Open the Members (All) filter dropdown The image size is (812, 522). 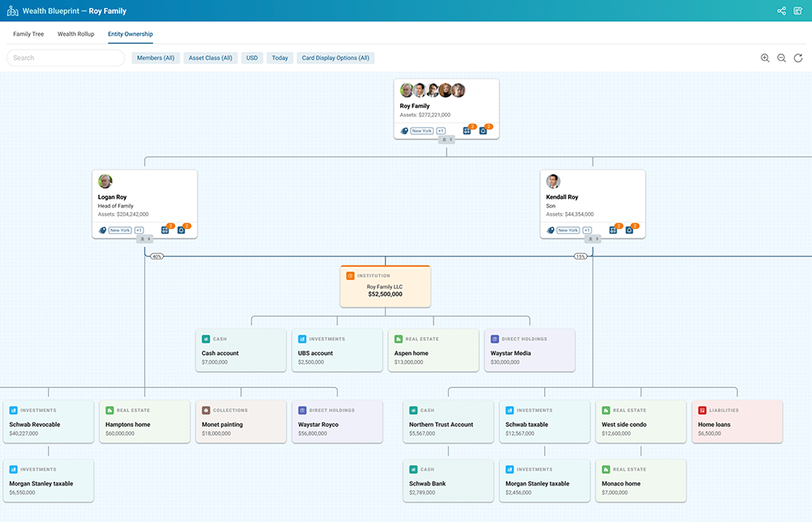tap(156, 58)
